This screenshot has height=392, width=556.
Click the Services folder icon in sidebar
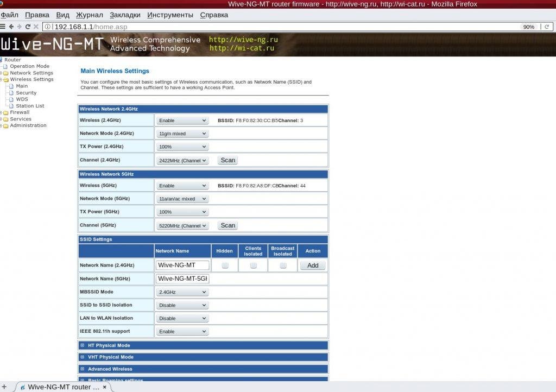pos(6,119)
